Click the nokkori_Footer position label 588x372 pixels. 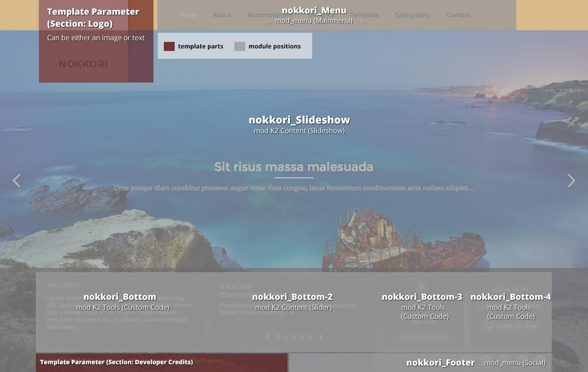click(441, 362)
